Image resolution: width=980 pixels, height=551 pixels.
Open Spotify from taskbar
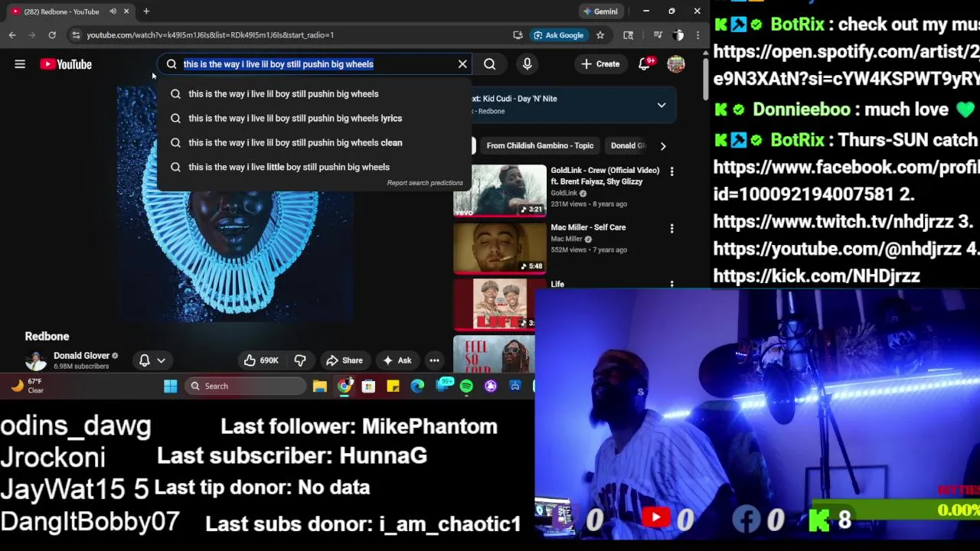[466, 386]
